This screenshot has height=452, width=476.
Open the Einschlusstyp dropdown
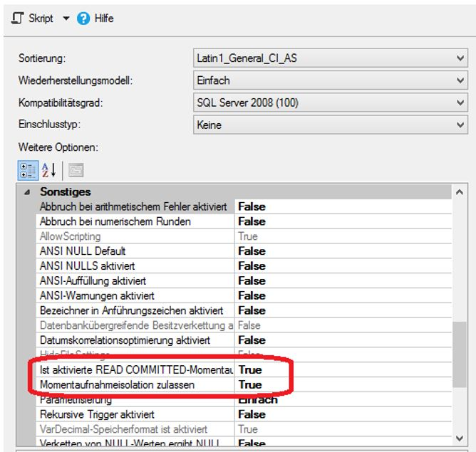pyautogui.click(x=460, y=125)
